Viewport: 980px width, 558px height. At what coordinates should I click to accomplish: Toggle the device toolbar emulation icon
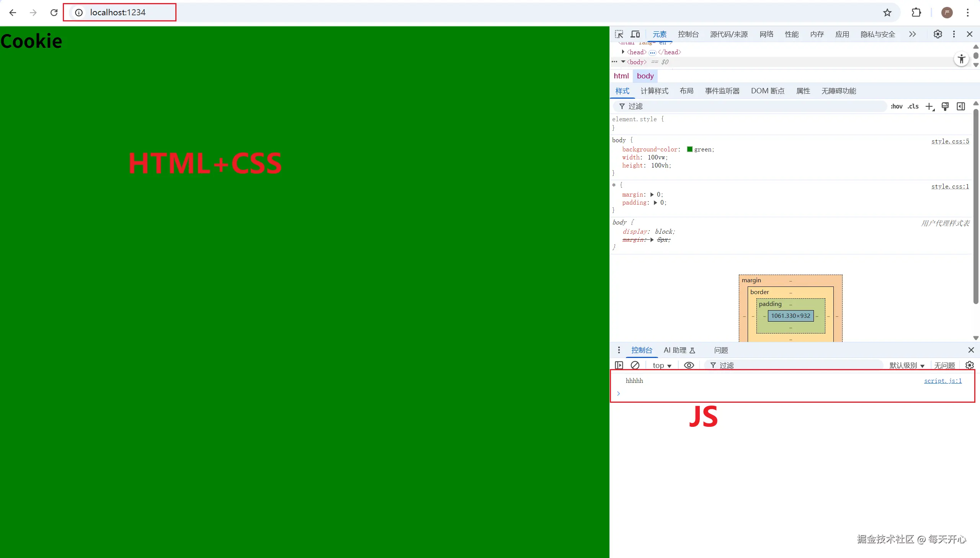(635, 34)
